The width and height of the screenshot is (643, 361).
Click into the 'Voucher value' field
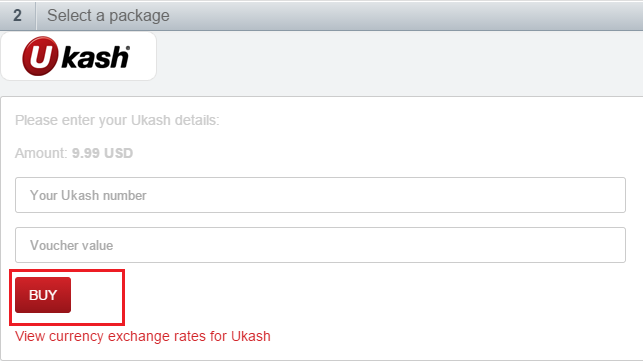320,245
